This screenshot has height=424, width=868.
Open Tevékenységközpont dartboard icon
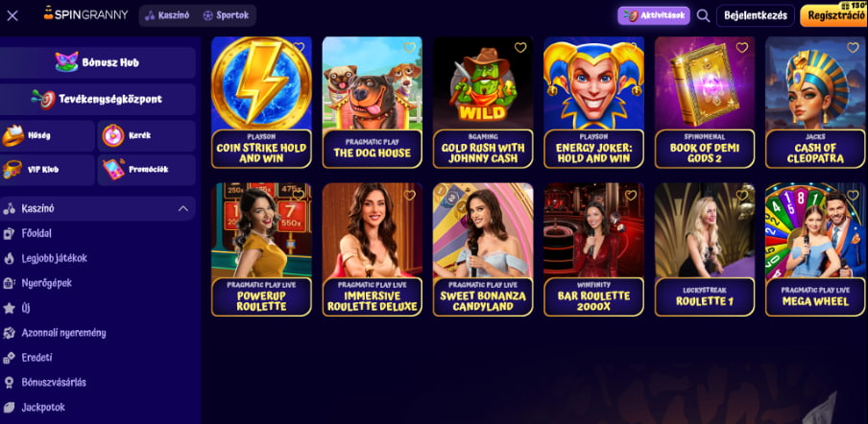click(x=43, y=99)
